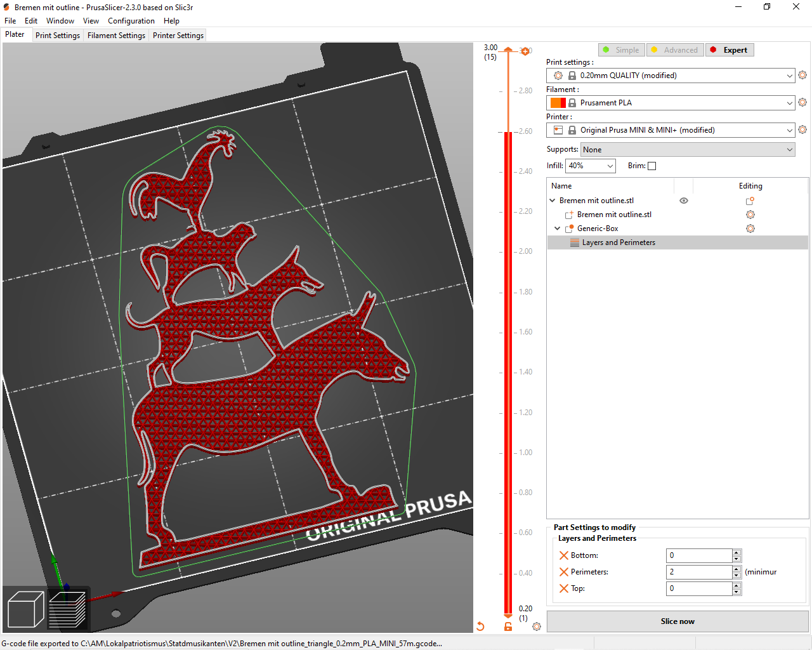Image resolution: width=812 pixels, height=650 pixels.
Task: Select the Layers and Perimeters tree row
Action: [x=678, y=242]
